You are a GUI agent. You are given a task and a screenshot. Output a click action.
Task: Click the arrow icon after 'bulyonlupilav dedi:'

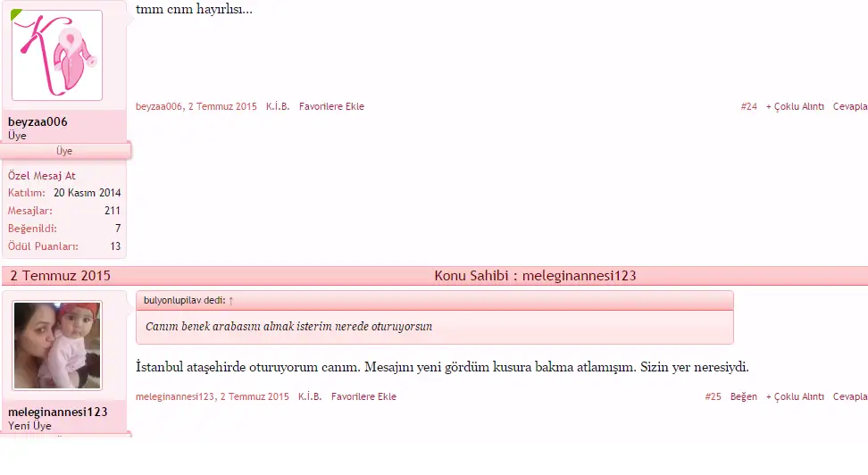[x=230, y=301]
